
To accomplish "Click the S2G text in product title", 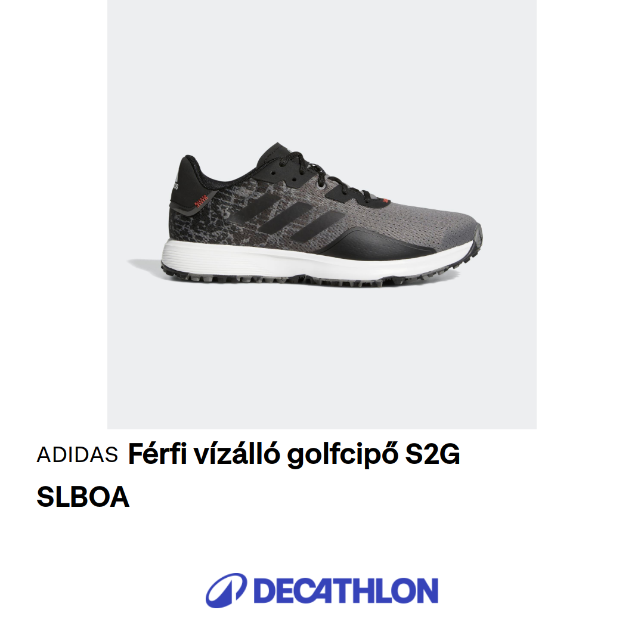I will click(432, 454).
